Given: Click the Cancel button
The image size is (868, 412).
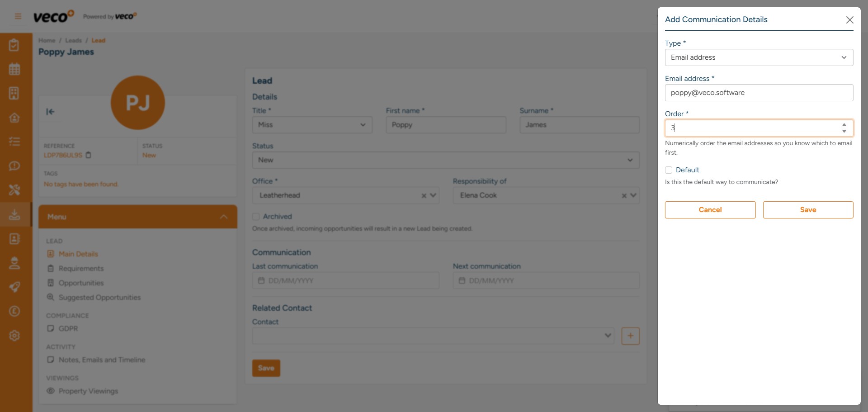Looking at the screenshot, I should [x=710, y=210].
